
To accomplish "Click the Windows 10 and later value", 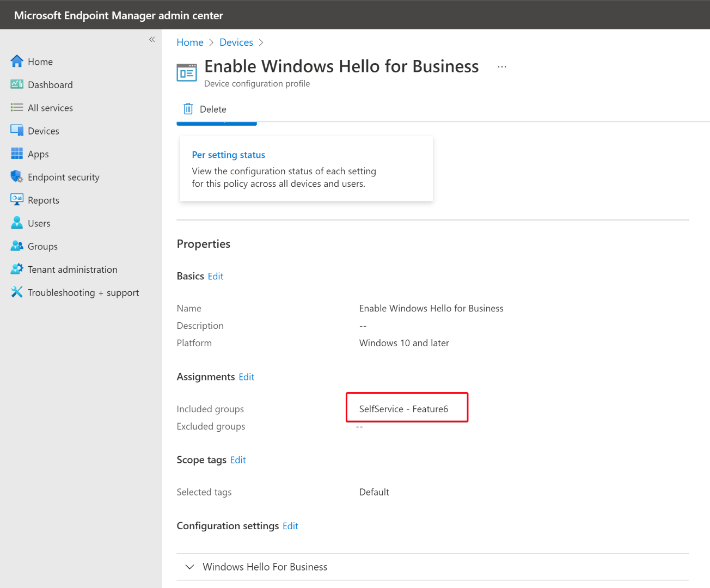I will [404, 343].
